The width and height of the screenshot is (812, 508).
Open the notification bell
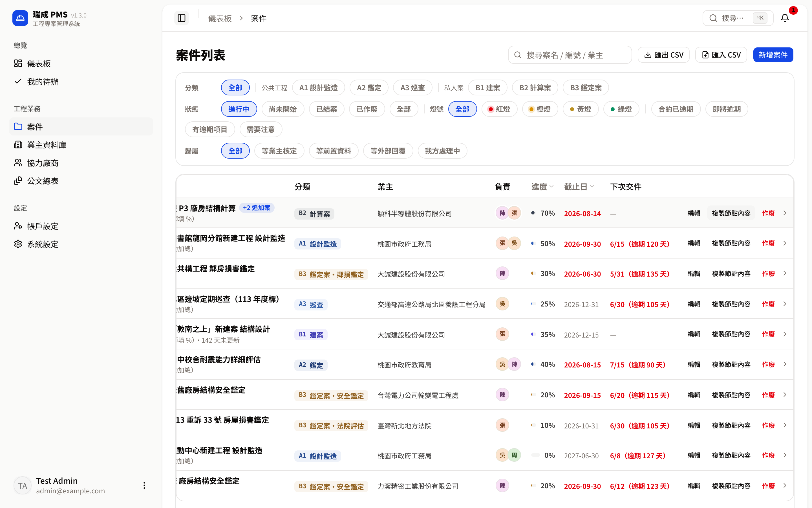[x=785, y=18]
